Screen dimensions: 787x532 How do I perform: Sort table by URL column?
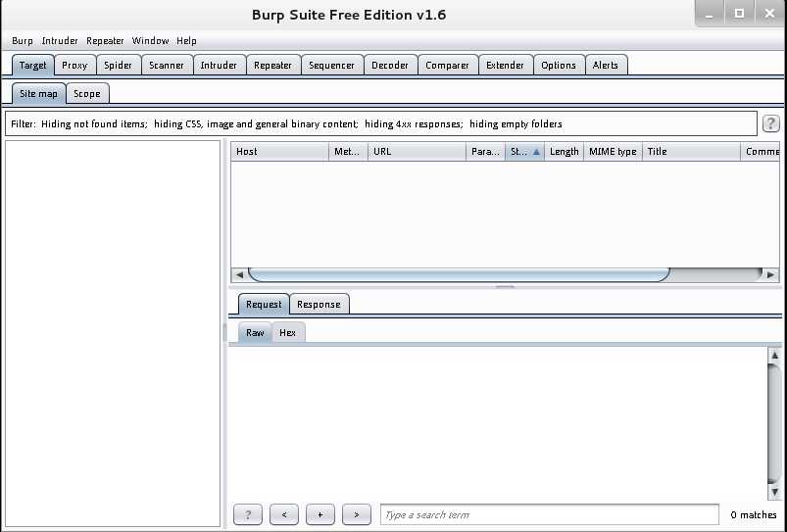(417, 152)
